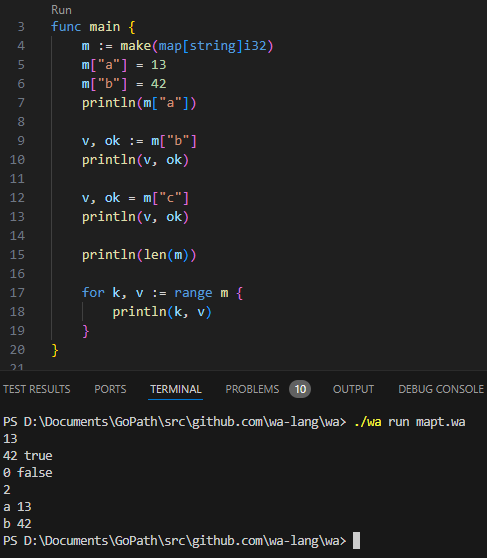
Task: Open the PORTS panel tab
Action: pyautogui.click(x=110, y=389)
